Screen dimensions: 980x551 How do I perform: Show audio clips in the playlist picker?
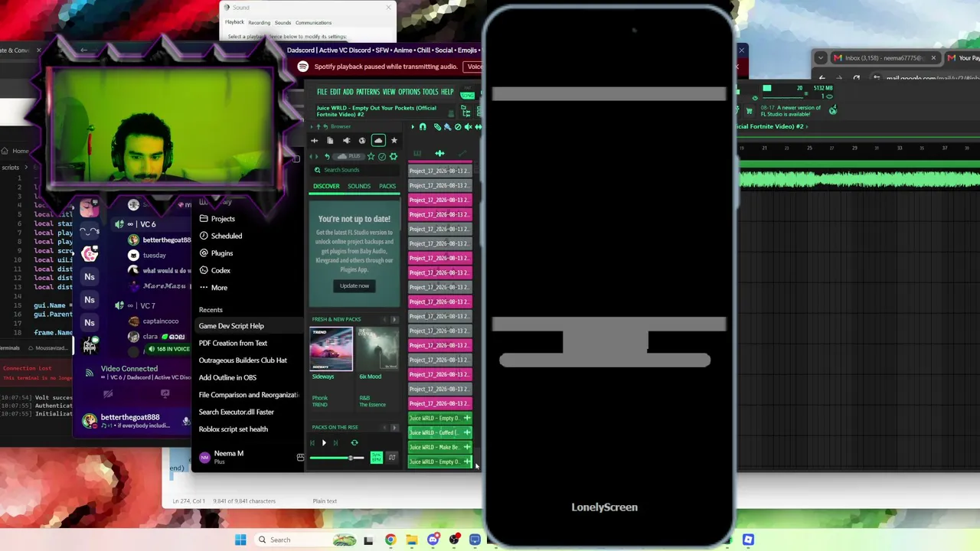tap(439, 154)
